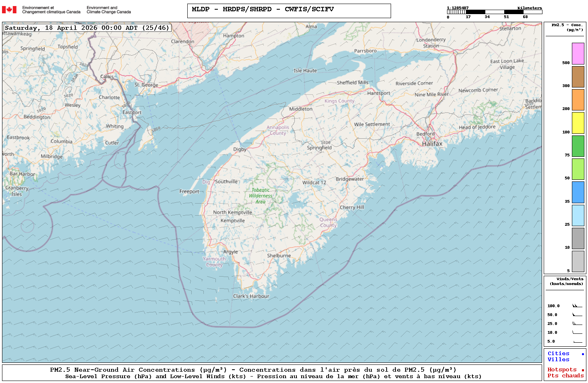Click the kilometers scale bar
The width and height of the screenshot is (588, 383).
click(x=494, y=12)
